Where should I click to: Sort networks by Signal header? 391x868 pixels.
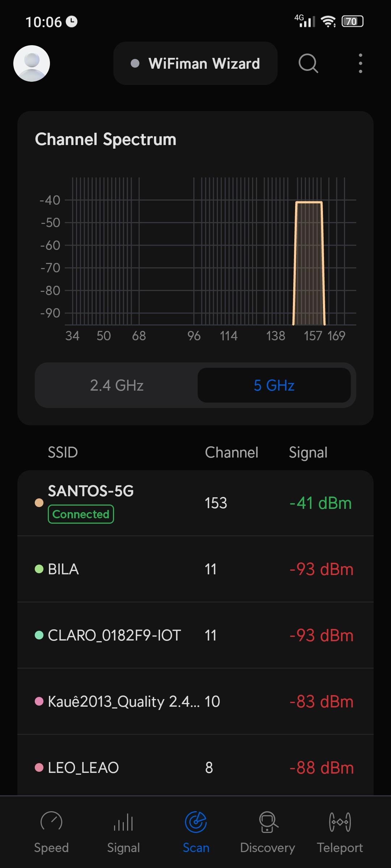[x=308, y=452]
